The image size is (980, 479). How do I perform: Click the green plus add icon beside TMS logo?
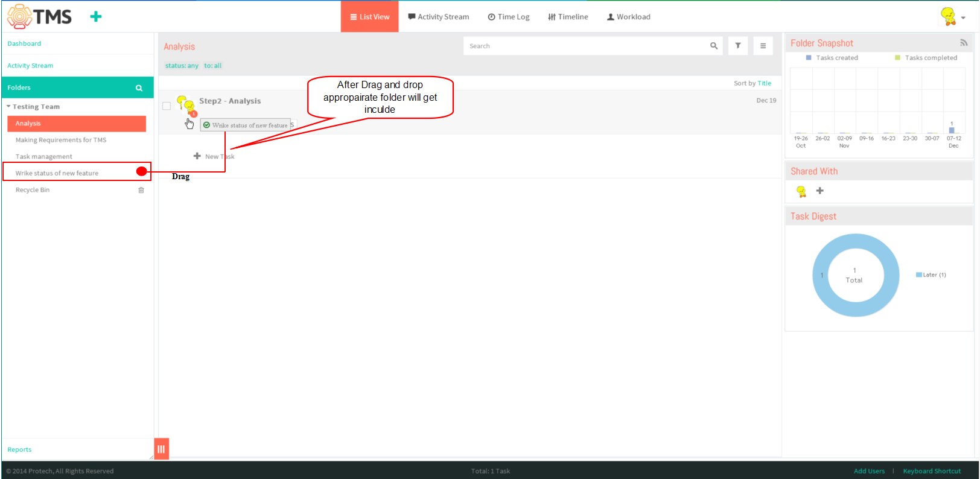pos(95,17)
